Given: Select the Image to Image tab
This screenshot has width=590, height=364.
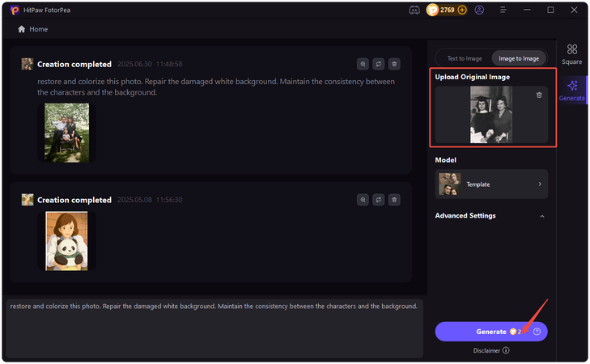Looking at the screenshot, I should coord(518,58).
